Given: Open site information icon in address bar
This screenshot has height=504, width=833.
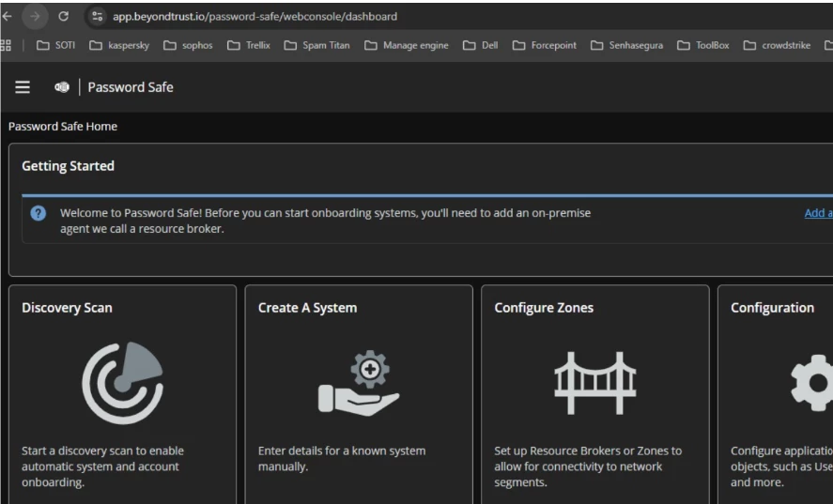Looking at the screenshot, I should [98, 17].
